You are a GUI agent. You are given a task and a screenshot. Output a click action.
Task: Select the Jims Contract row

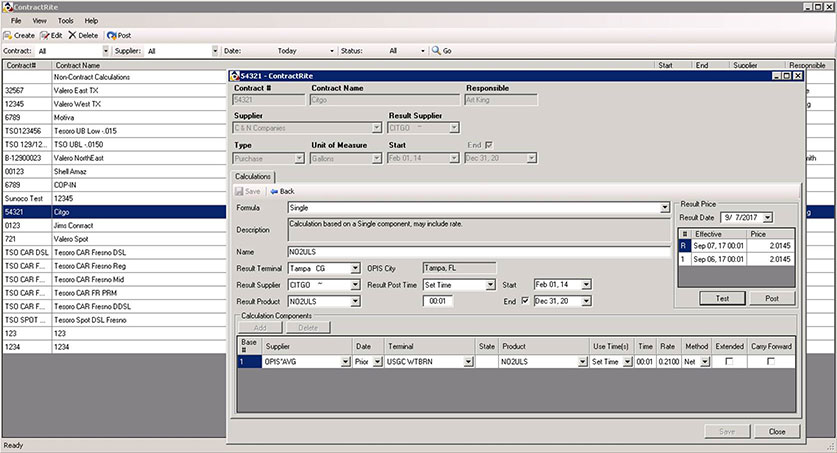114,225
